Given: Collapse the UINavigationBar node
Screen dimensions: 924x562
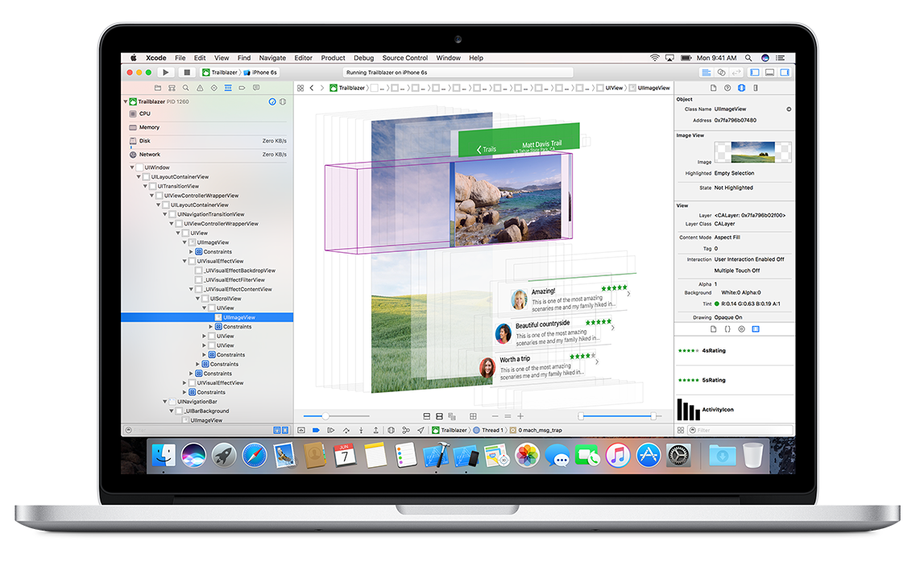Looking at the screenshot, I should (x=165, y=402).
